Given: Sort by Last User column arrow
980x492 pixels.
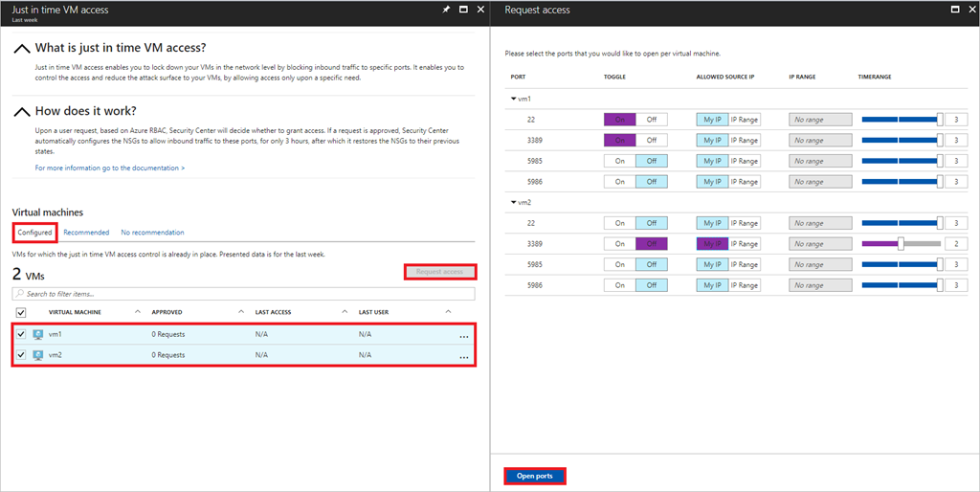Looking at the screenshot, I should [448, 311].
